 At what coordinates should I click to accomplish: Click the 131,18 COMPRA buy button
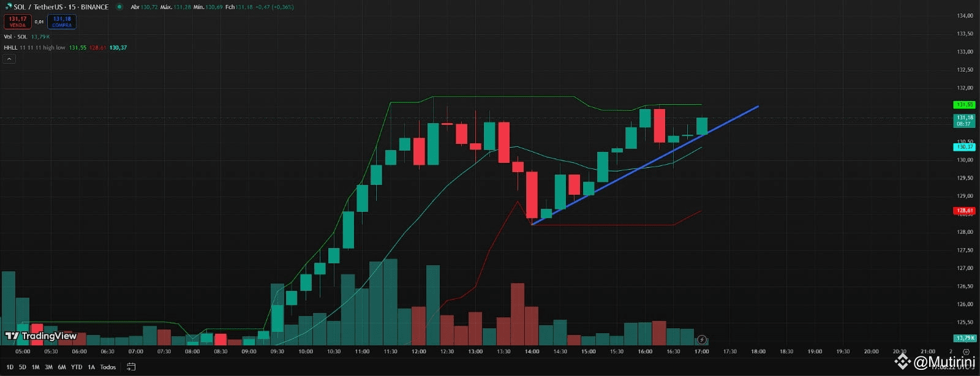coord(62,21)
